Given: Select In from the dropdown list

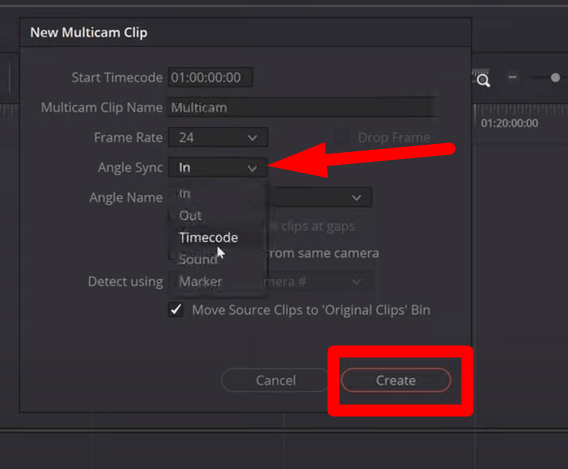Looking at the screenshot, I should pyautogui.click(x=185, y=194).
